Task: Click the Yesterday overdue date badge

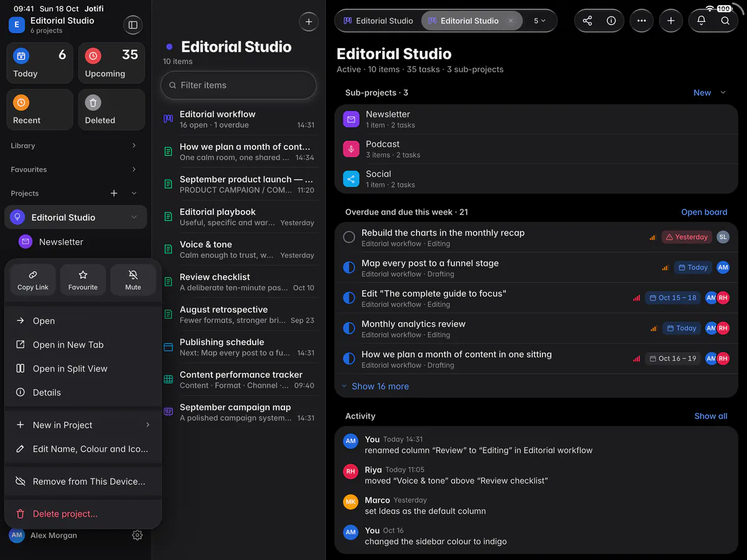Action: 687,237
